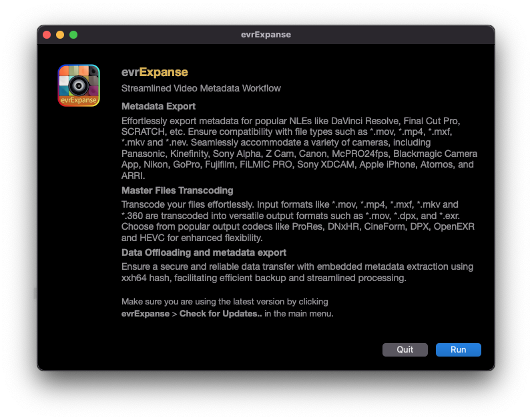Click 'Data Offloading and metadata export' heading

204,252
